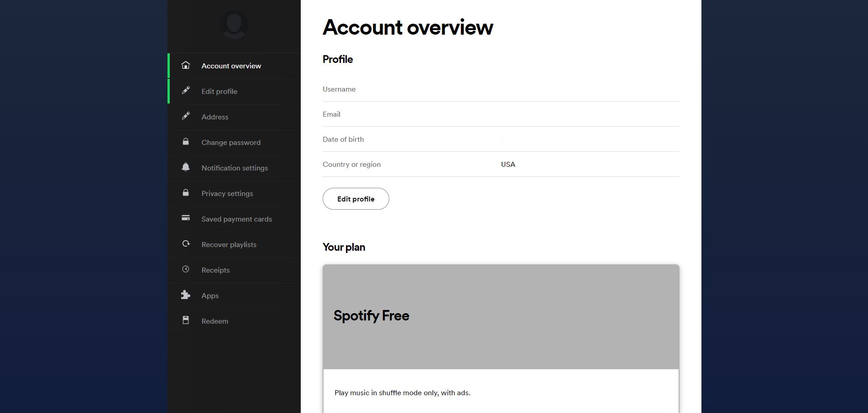This screenshot has height=413, width=868.
Task: Click the home icon beside Account overview
Action: (185, 65)
